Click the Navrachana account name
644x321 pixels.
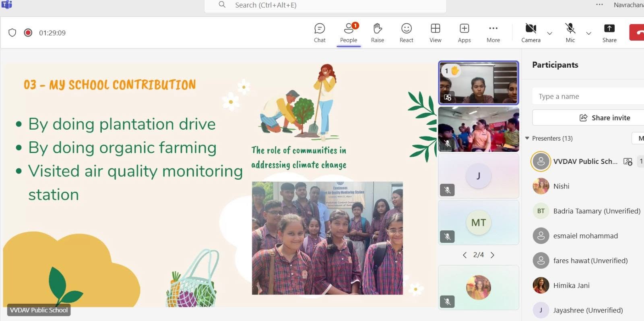[x=629, y=5]
